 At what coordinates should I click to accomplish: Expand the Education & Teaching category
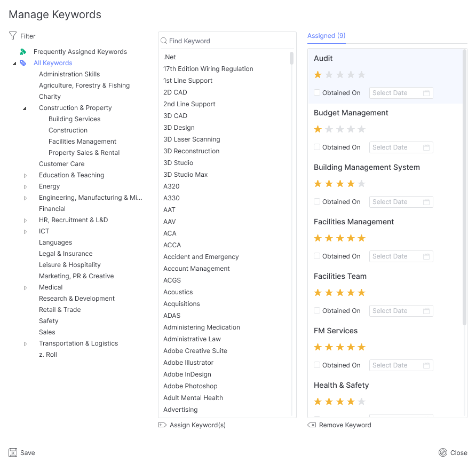tap(25, 175)
